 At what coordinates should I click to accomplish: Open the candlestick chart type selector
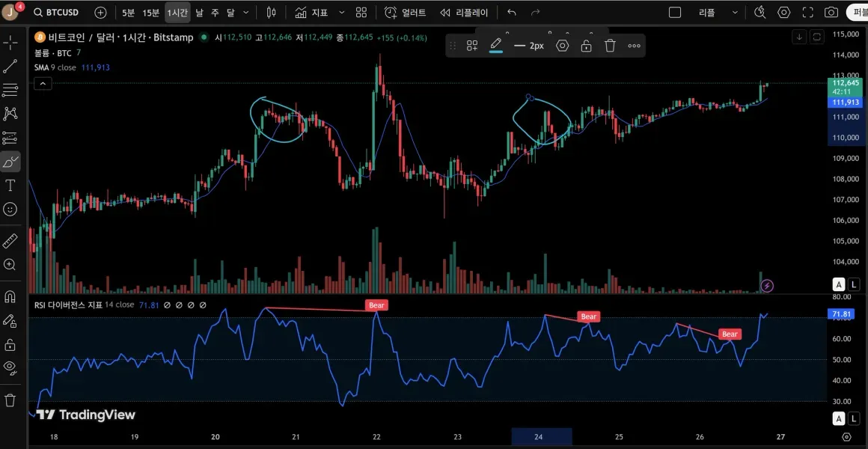(271, 12)
